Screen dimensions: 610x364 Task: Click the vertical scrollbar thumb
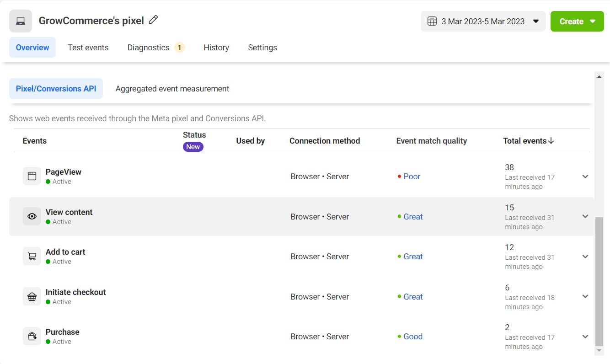click(x=599, y=281)
